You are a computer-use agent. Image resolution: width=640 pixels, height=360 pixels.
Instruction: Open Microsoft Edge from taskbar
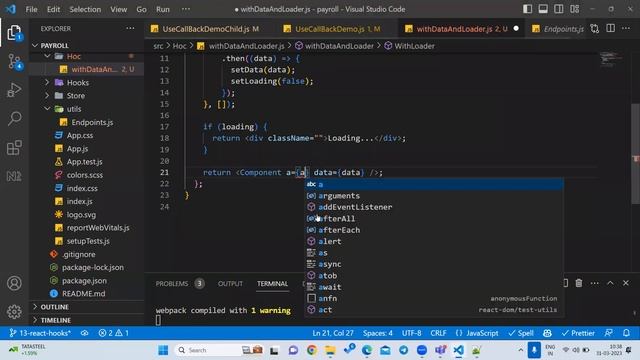[367, 350]
